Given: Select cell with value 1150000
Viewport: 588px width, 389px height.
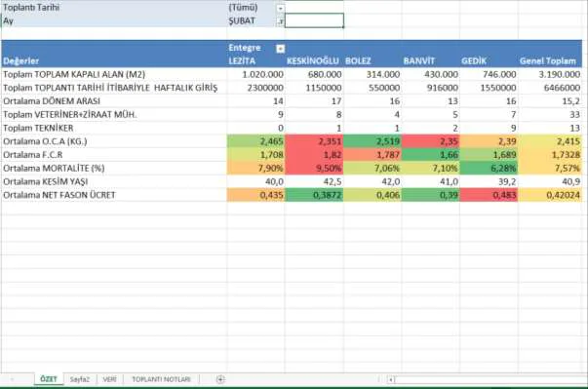Looking at the screenshot, I should coord(314,88).
